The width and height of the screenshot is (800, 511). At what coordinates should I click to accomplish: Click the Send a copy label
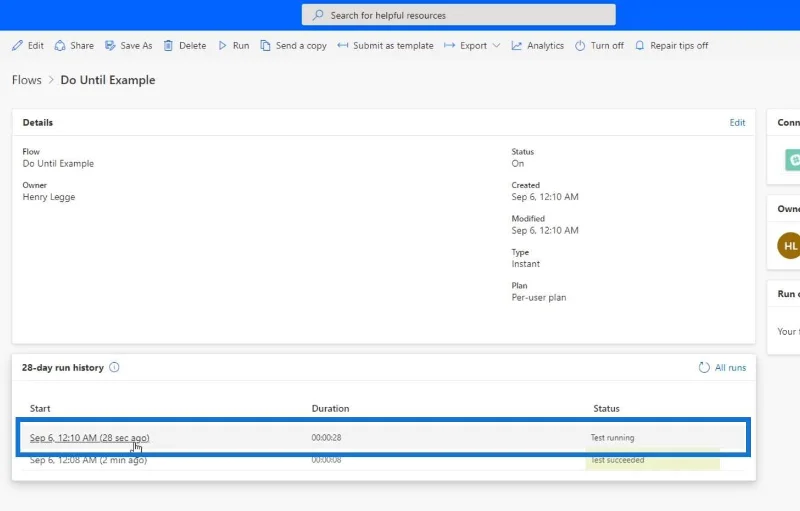[x=301, y=45]
